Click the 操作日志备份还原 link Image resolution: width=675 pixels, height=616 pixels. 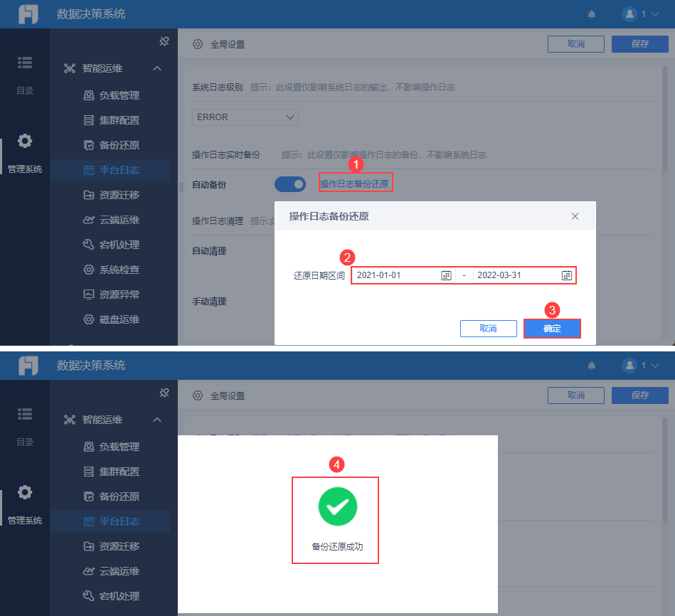pyautogui.click(x=354, y=184)
